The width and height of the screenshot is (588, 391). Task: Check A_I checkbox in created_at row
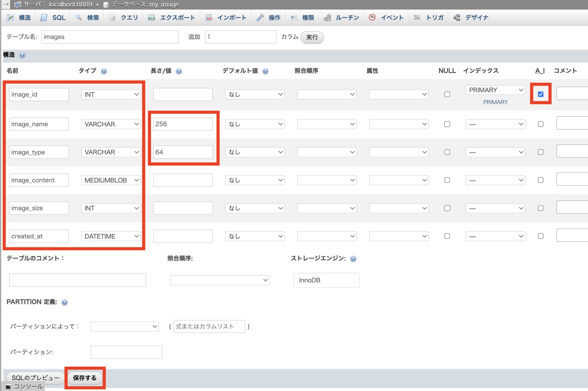(540, 236)
